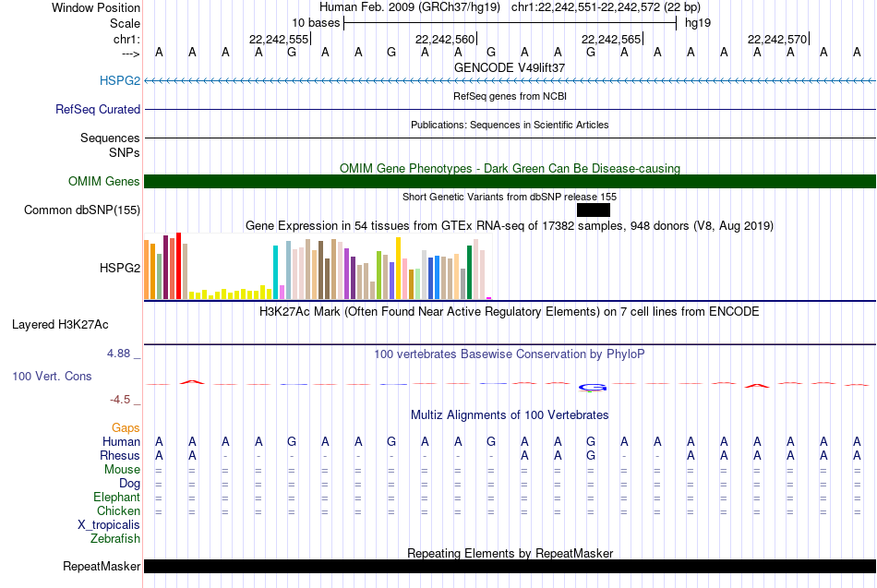The image size is (877, 588).
Task: Click the -4.5 PhyloP lower limit value
Action: (x=120, y=400)
